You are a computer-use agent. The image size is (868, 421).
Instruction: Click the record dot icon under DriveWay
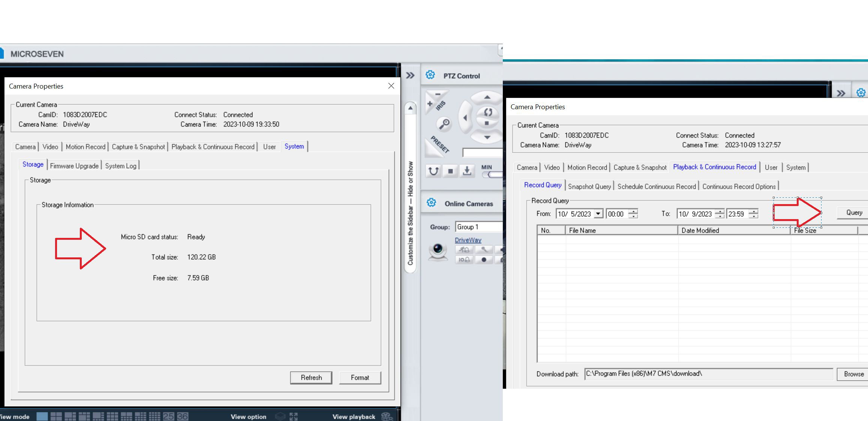click(x=484, y=260)
